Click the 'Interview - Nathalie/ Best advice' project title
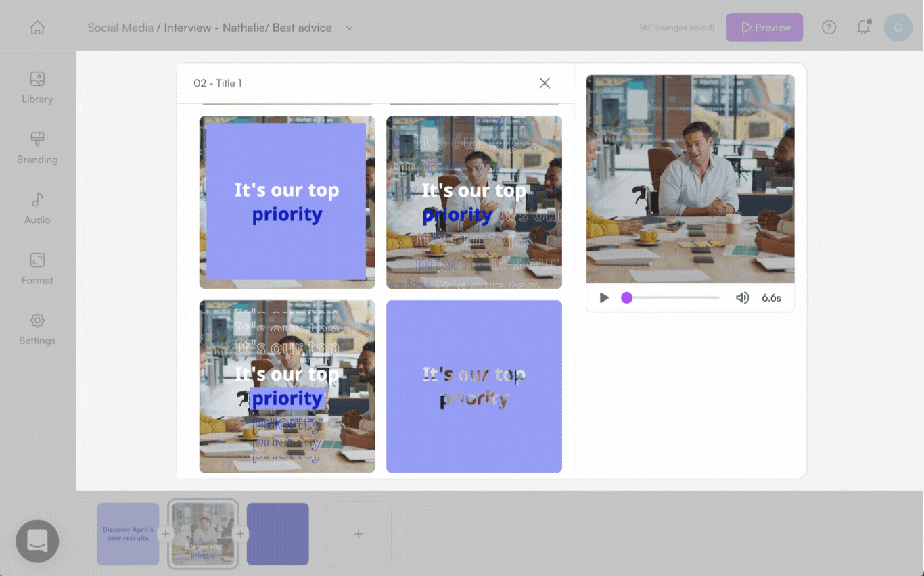Screen dimensions: 924x576 coord(248,28)
